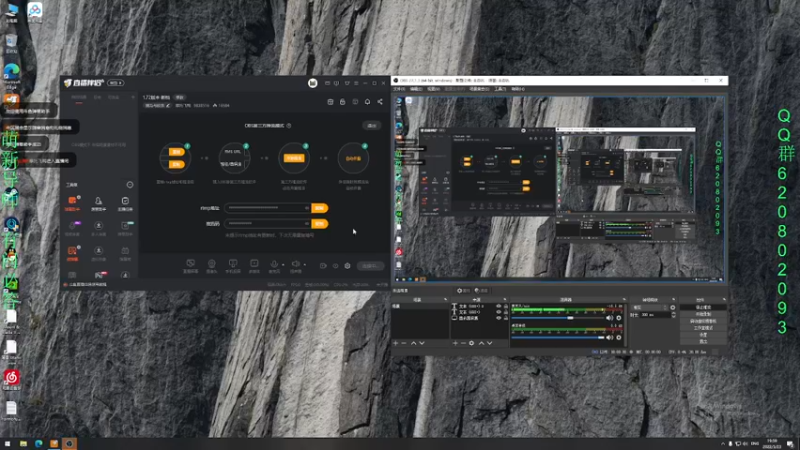Add a new scene with plus icon in OBS
Viewport: 800px width, 450px height.
(395, 343)
